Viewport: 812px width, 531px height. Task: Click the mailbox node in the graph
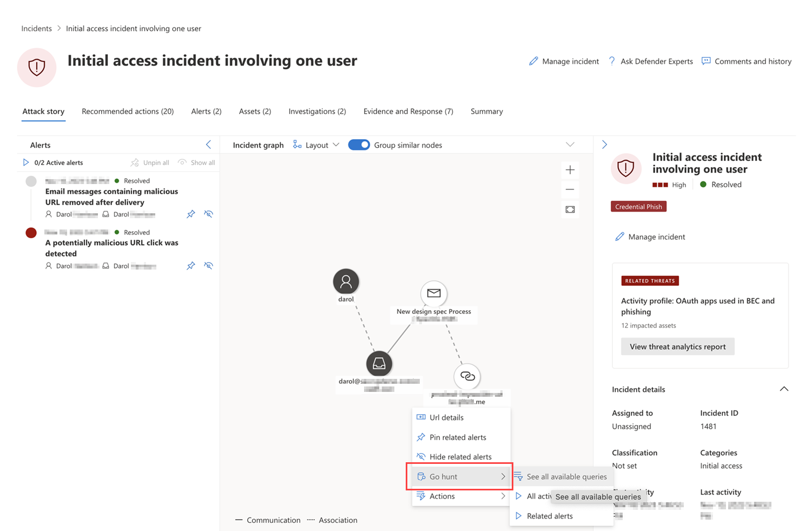[379, 363]
